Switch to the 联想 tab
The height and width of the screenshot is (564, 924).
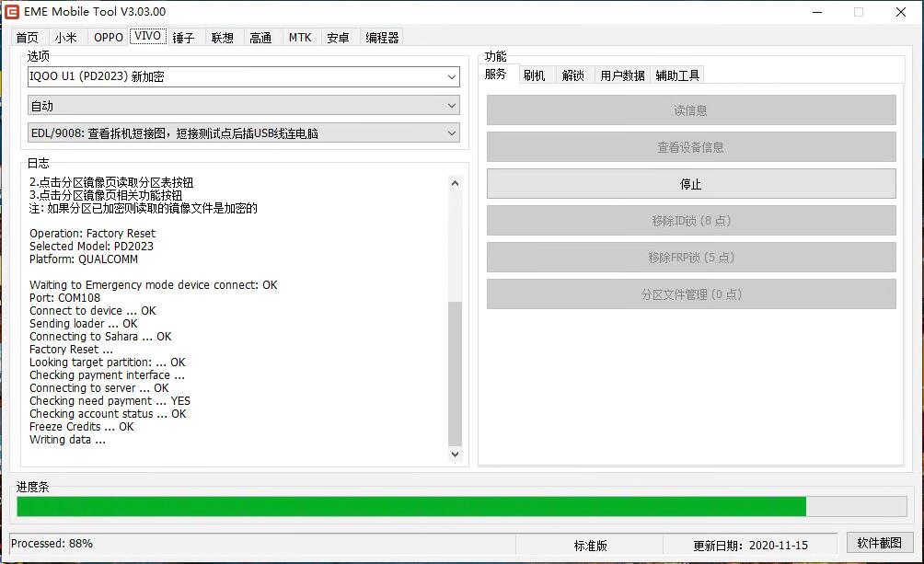(223, 38)
